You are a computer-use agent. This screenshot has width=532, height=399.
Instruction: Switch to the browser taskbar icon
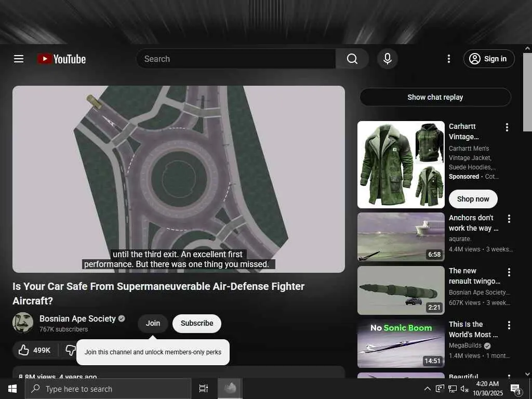click(x=230, y=389)
